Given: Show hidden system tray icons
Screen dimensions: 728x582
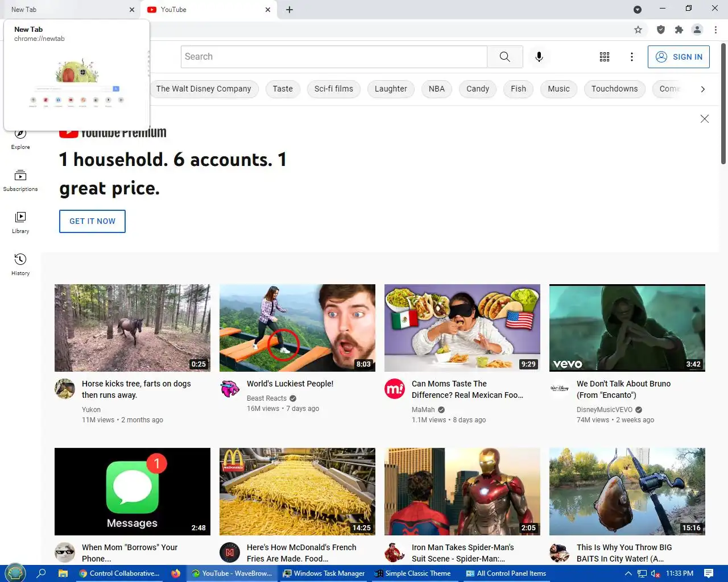Looking at the screenshot, I should coord(628,573).
